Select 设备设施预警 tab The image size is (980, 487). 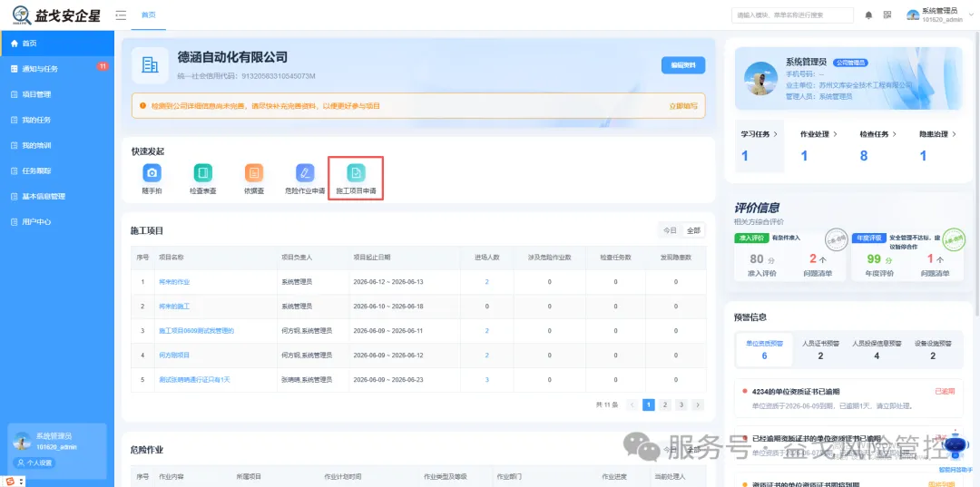pos(933,350)
